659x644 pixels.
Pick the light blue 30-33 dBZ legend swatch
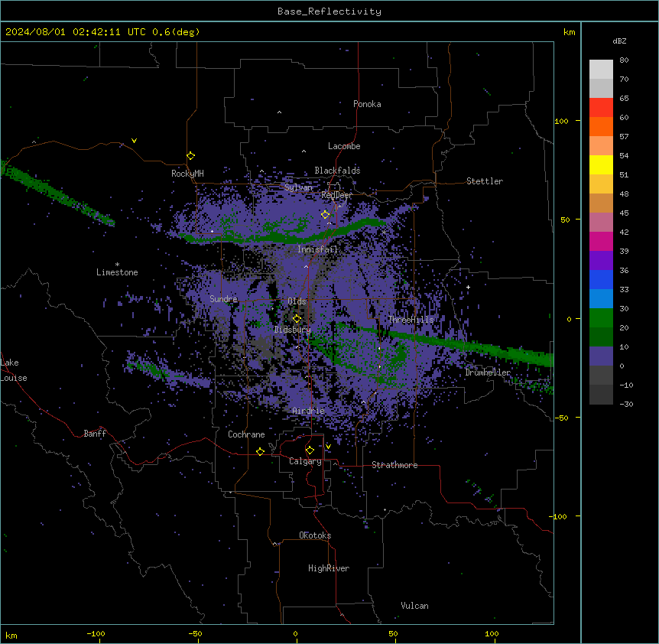pyautogui.click(x=601, y=299)
